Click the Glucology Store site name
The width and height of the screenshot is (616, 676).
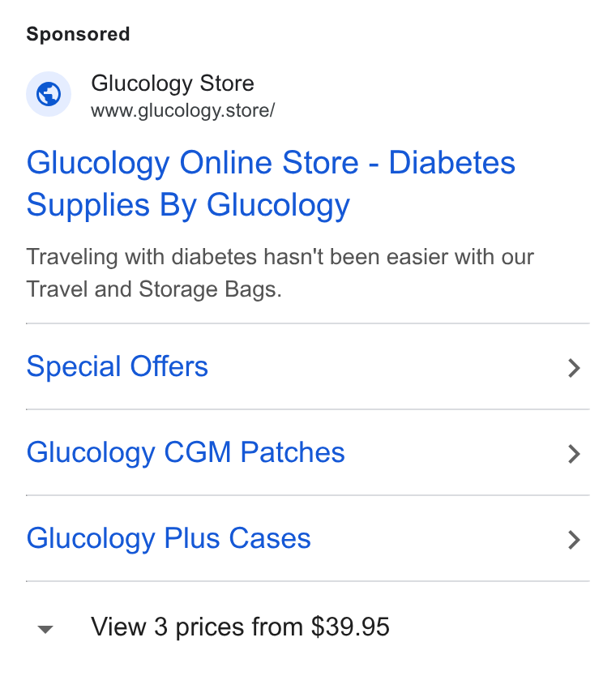pyautogui.click(x=173, y=83)
